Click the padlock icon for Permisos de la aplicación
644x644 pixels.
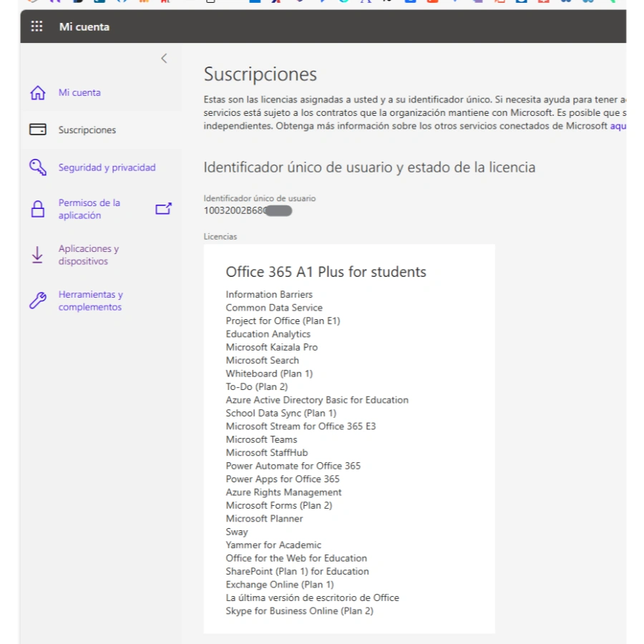tap(38, 209)
